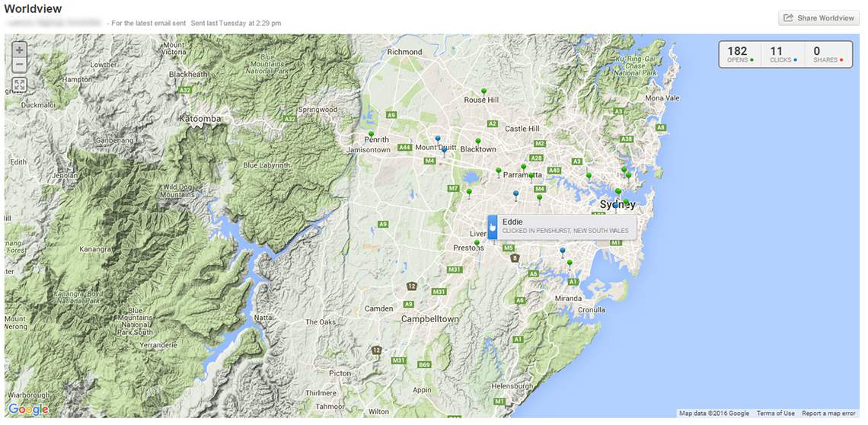Open the Terms of Use link
868x425 pixels.
(775, 414)
